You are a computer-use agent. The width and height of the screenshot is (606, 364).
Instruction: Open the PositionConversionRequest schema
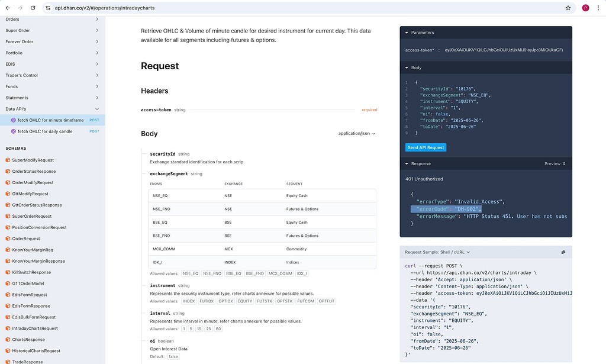pyautogui.click(x=40, y=227)
